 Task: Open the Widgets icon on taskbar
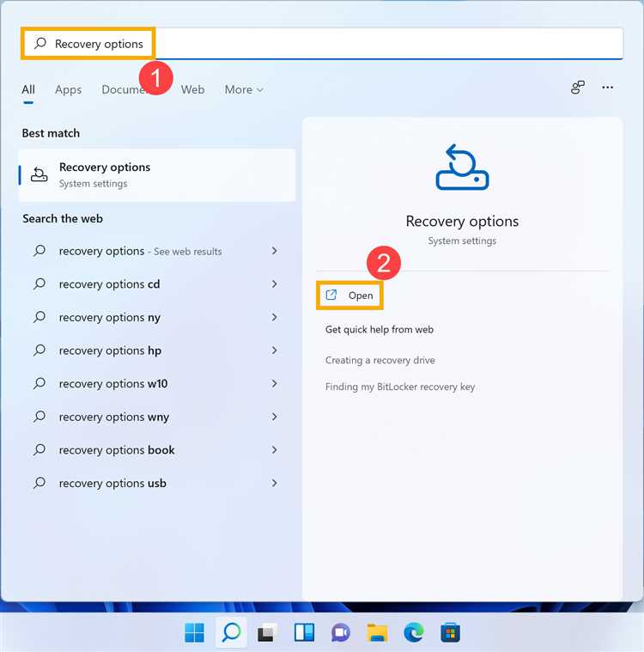point(304,633)
